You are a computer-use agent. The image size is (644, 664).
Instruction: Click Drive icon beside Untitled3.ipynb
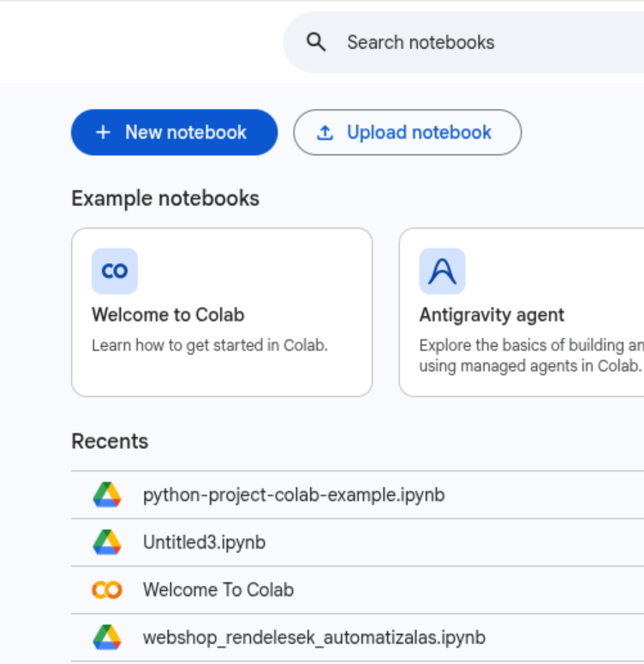(x=107, y=542)
